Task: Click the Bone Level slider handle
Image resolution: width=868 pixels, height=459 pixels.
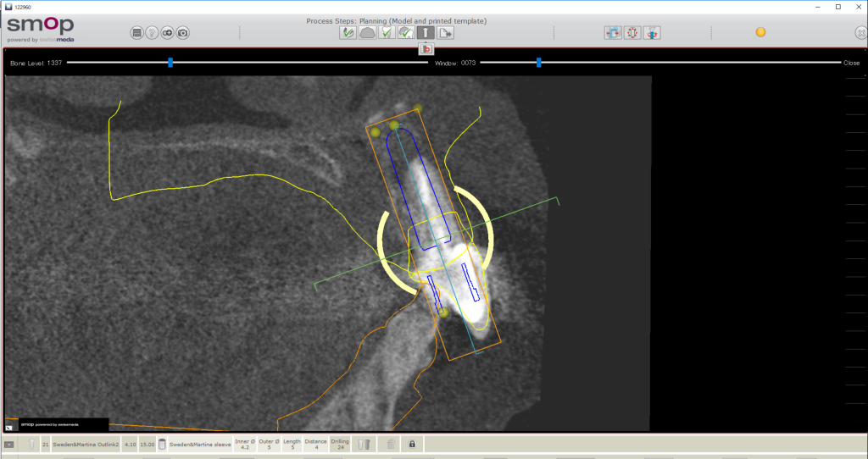Action: click(x=170, y=62)
